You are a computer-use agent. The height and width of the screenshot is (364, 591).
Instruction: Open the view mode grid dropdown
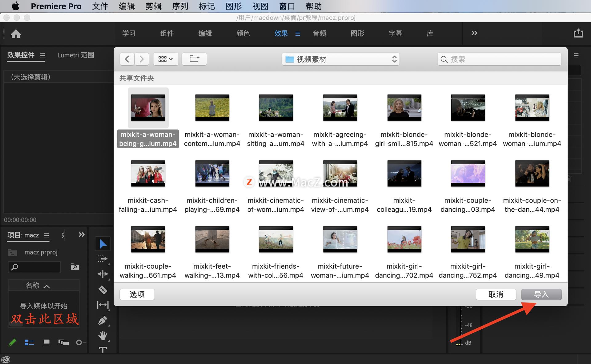(x=166, y=59)
